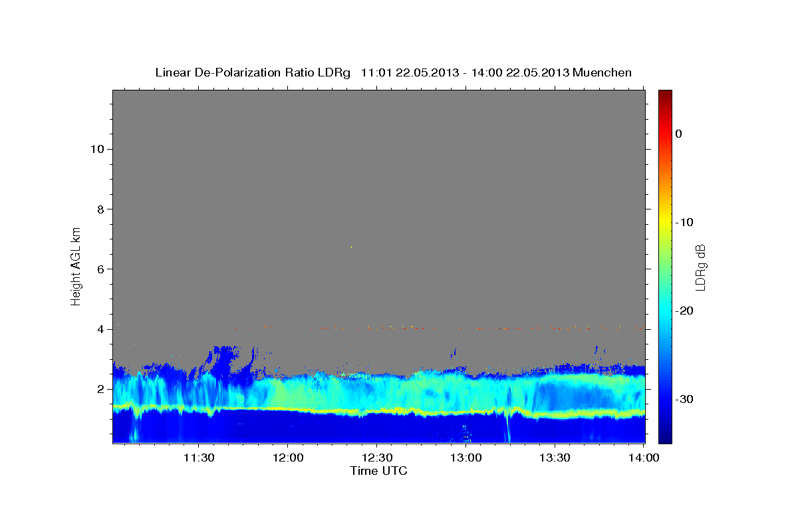Image resolution: width=798 pixels, height=532 pixels.
Task: Click the dark blue bottom of colorbar
Action: 665,438
